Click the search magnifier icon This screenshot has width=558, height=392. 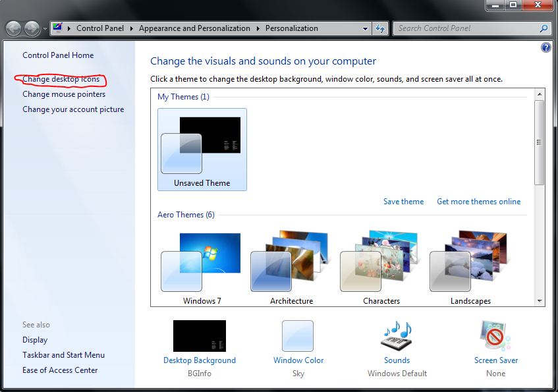(544, 28)
